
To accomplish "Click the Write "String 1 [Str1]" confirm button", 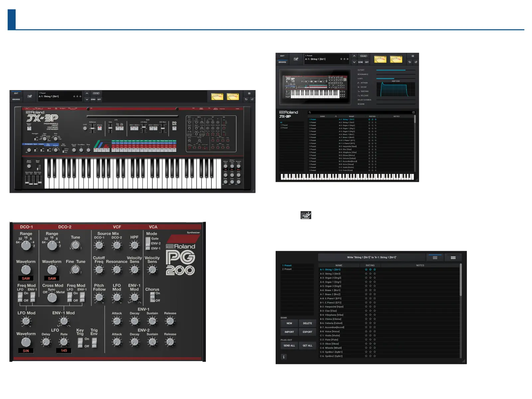I will [372, 257].
